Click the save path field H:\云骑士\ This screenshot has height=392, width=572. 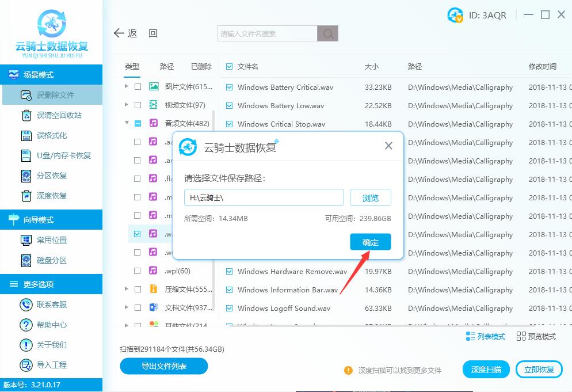coord(264,198)
